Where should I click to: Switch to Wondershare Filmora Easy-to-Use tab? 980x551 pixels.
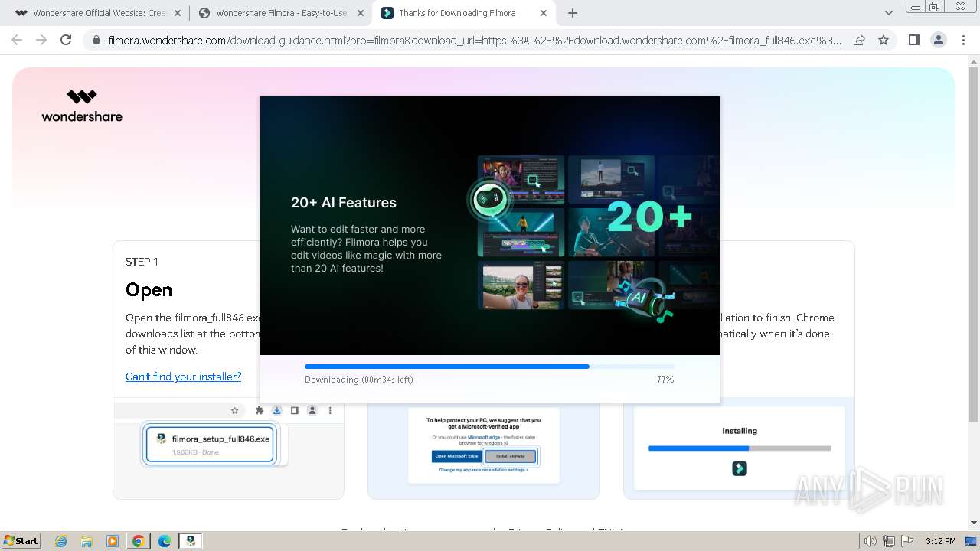(x=279, y=13)
